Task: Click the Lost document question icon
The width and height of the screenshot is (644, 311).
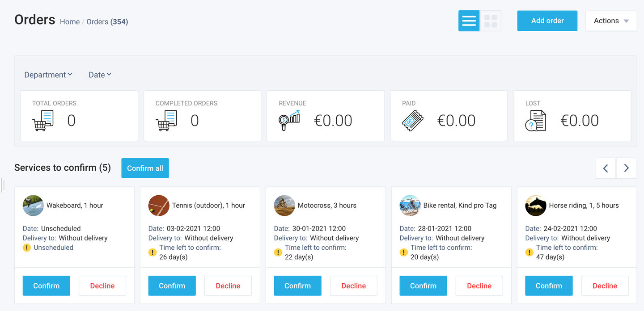Action: [x=536, y=121]
